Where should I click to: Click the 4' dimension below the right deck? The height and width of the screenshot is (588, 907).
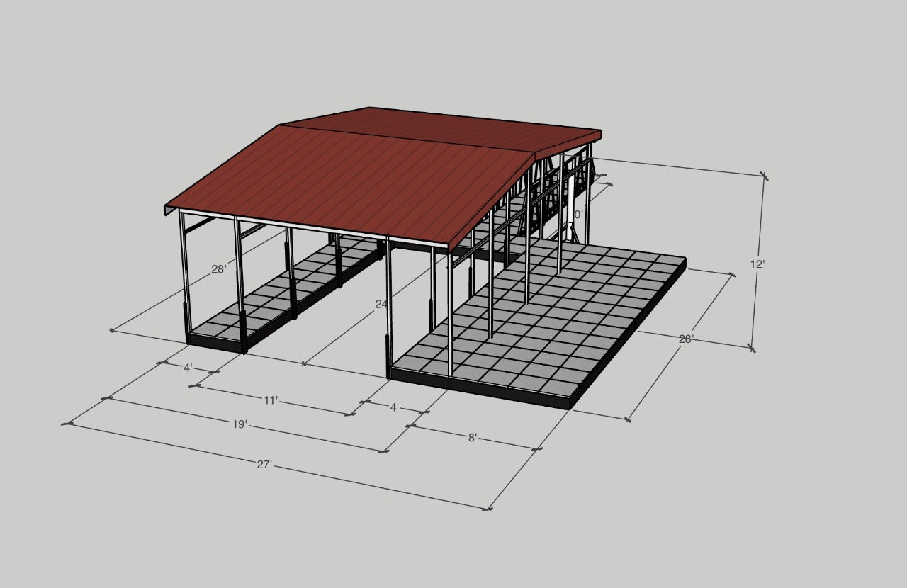(395, 407)
